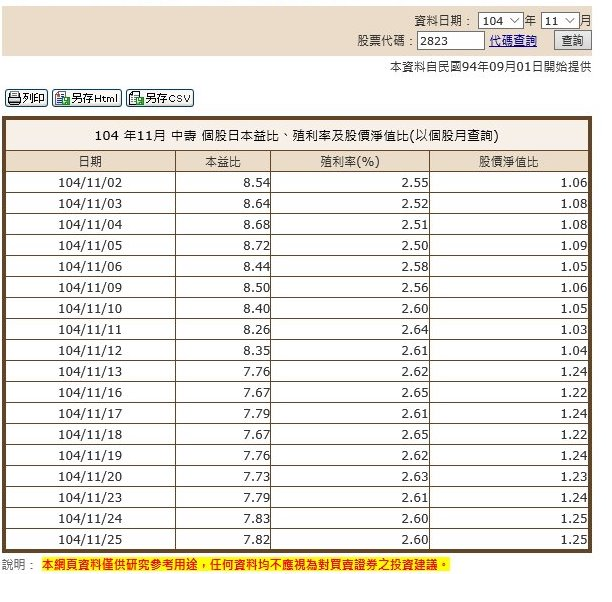Click the stock code input field 2823

click(x=450, y=41)
